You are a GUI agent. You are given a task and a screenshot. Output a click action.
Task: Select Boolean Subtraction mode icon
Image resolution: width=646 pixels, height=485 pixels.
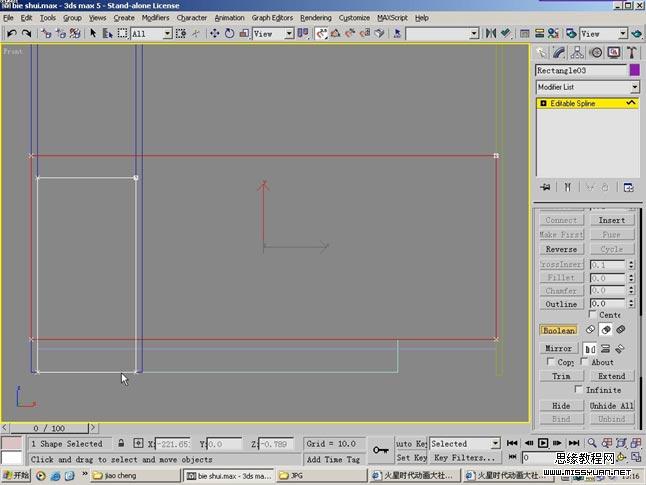(x=606, y=330)
